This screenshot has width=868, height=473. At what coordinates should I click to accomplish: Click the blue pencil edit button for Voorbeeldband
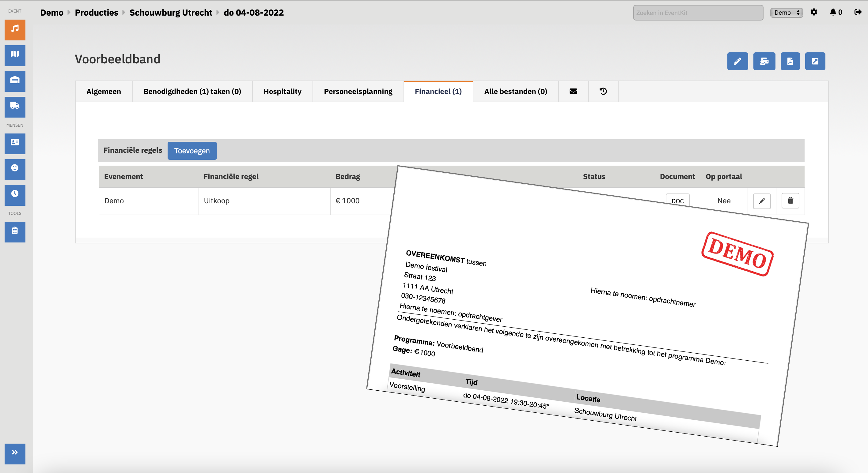[737, 61]
